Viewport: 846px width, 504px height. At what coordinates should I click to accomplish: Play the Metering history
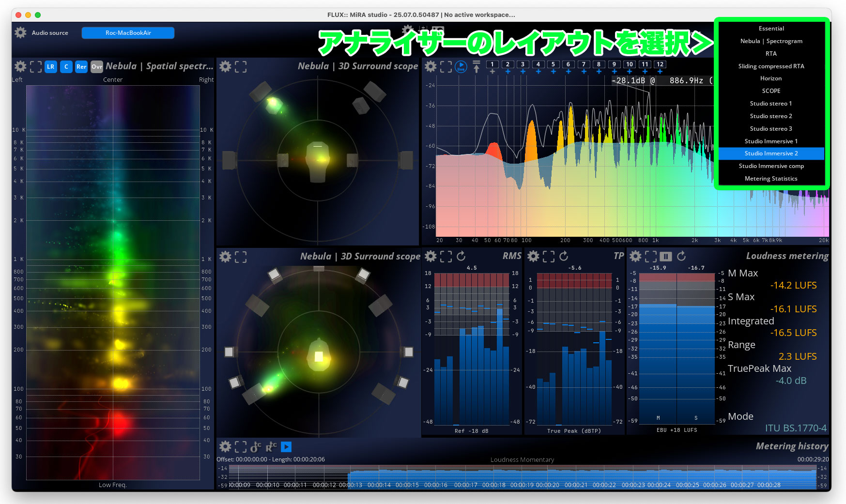point(286,447)
